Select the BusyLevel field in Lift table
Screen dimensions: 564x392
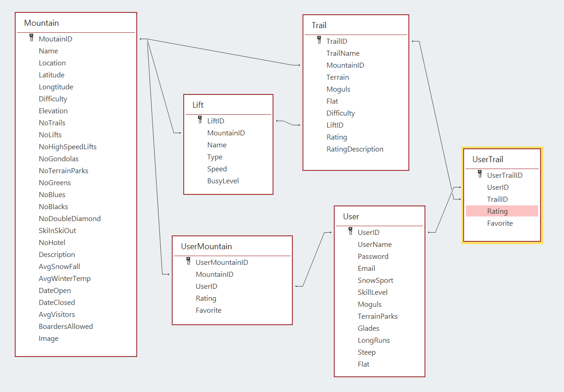pos(223,181)
